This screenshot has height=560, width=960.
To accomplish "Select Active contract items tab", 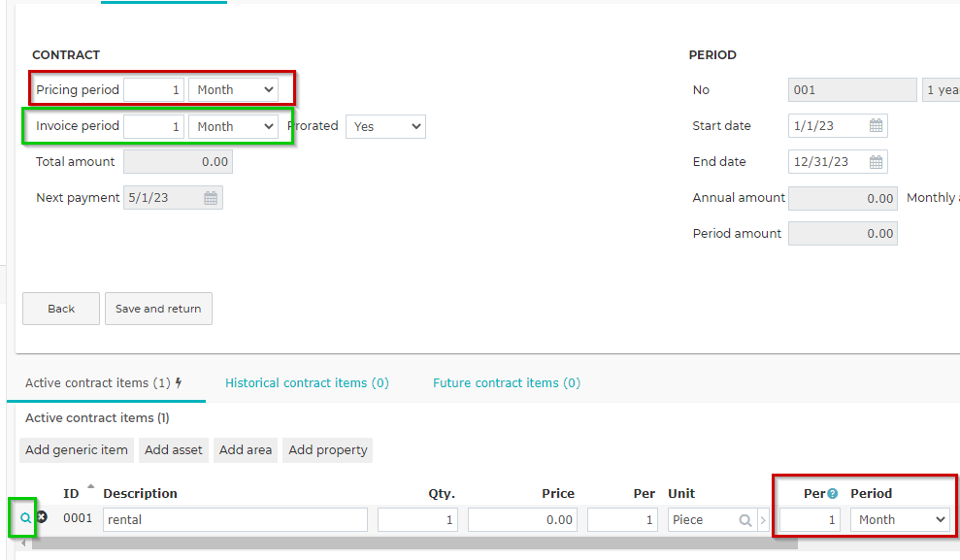I will [x=104, y=383].
